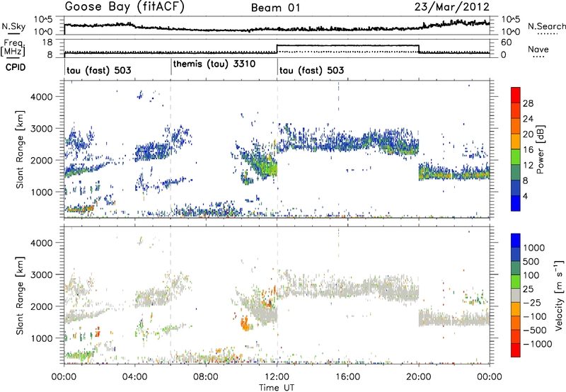Click the orange velocity patch near 10:00

pos(246,323)
